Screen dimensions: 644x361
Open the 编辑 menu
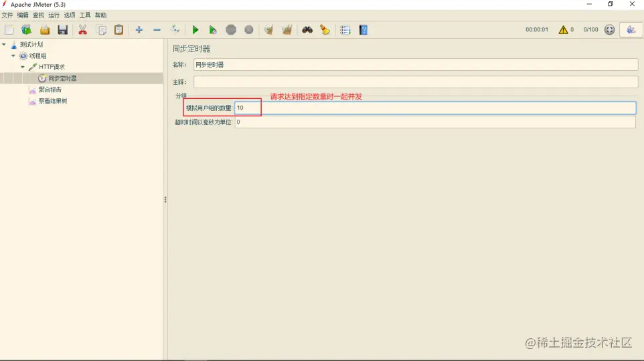click(x=23, y=15)
